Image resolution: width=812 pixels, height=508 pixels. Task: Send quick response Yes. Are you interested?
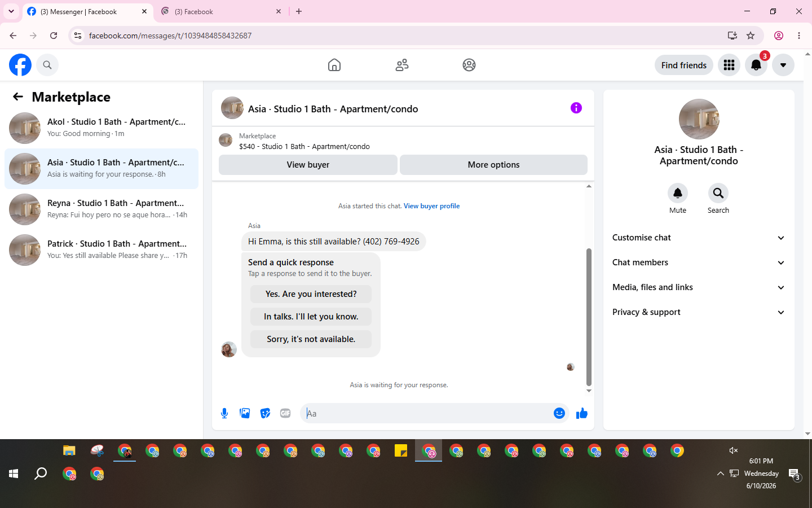pos(311,294)
